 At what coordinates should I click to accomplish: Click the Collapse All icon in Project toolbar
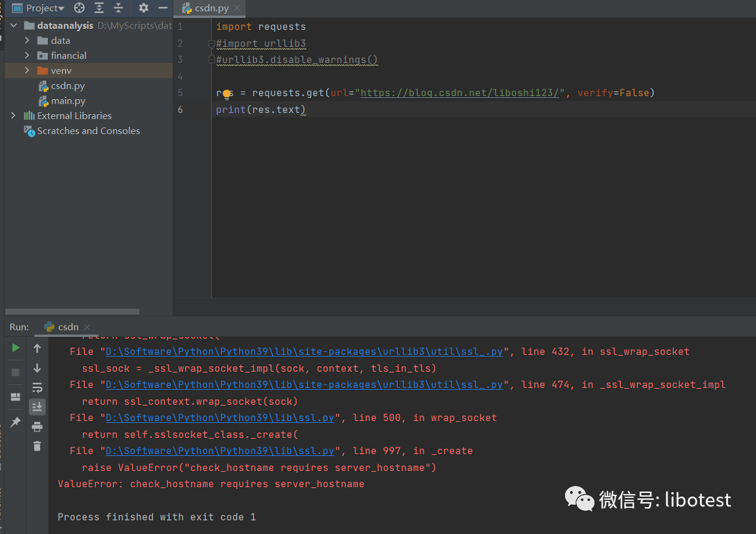[x=119, y=8]
